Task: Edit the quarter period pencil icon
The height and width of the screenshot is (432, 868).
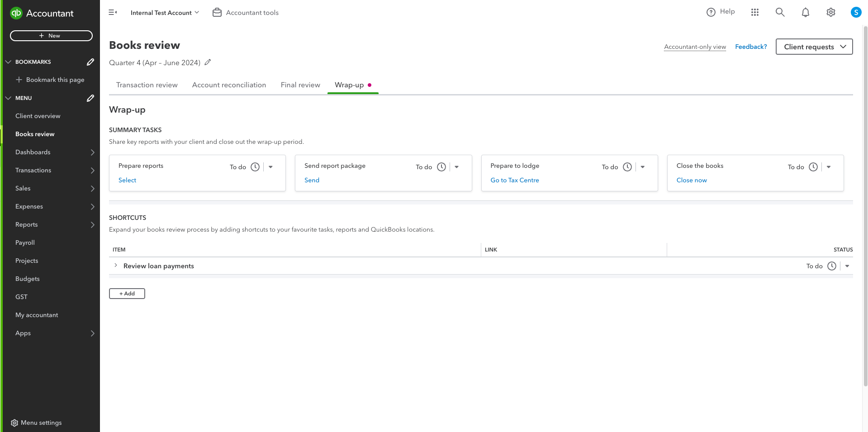Action: point(208,62)
